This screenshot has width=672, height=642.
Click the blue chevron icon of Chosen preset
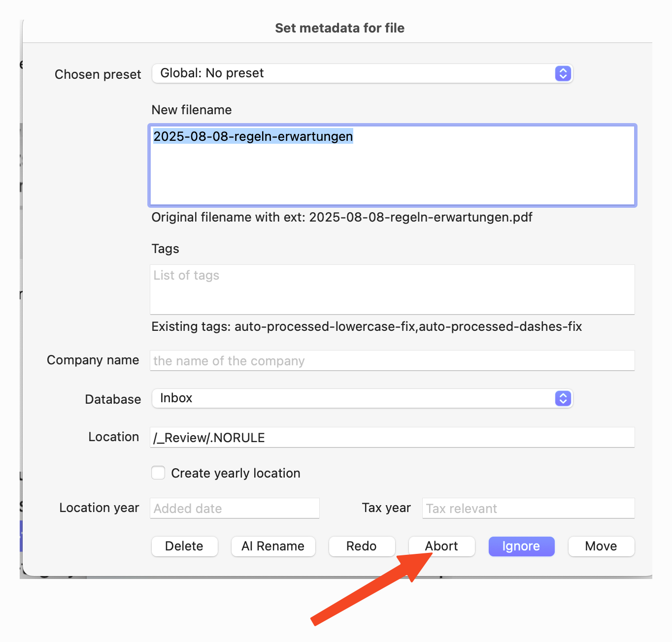[563, 73]
